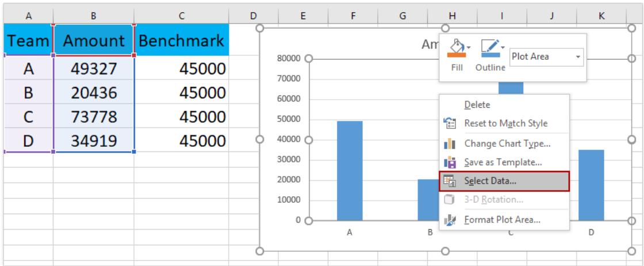Viewport: 644px width, 266px height.
Task: Open Change Chart Type dialog
Action: (507, 143)
